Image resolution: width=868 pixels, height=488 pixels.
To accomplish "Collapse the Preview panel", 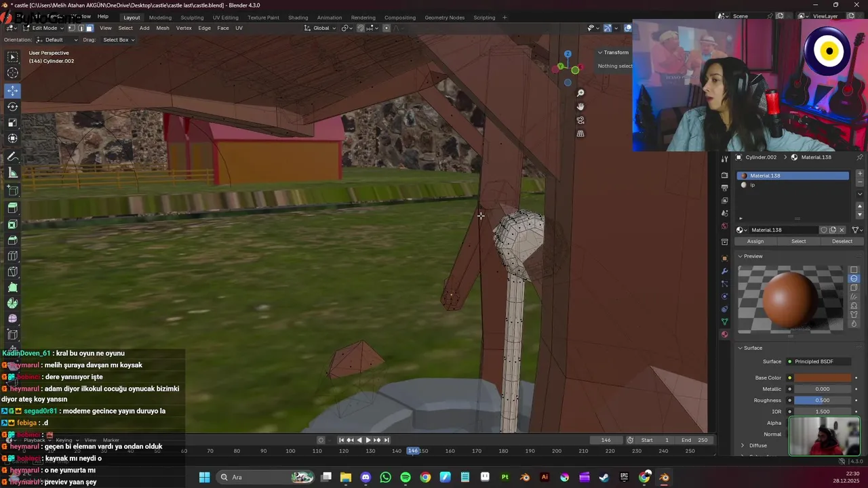I will point(753,256).
